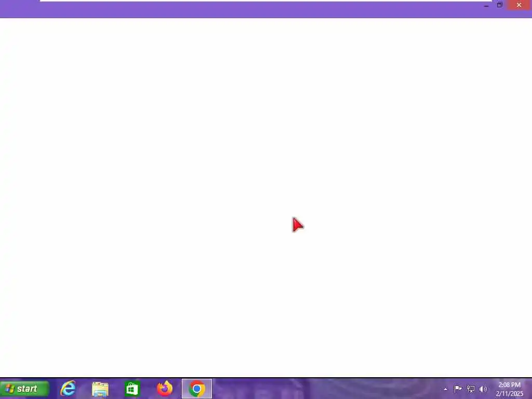Open Microsoft Store from the taskbar
The width and height of the screenshot is (532, 399).
132,389
